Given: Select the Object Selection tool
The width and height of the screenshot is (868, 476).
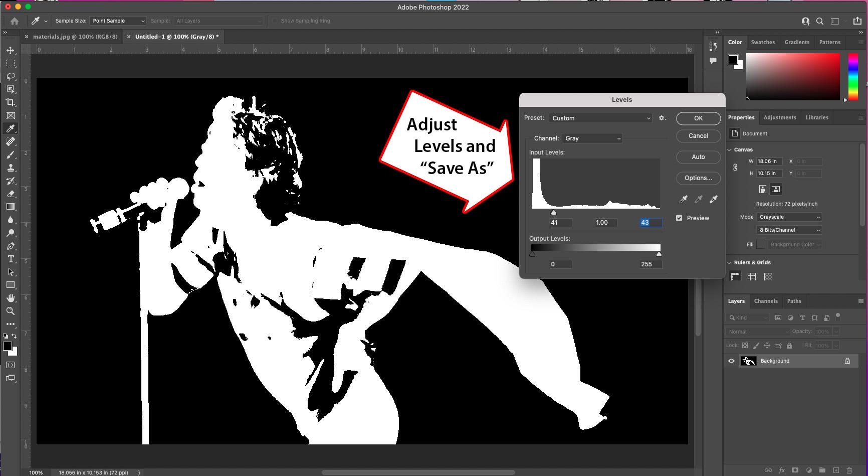Looking at the screenshot, I should [11, 89].
